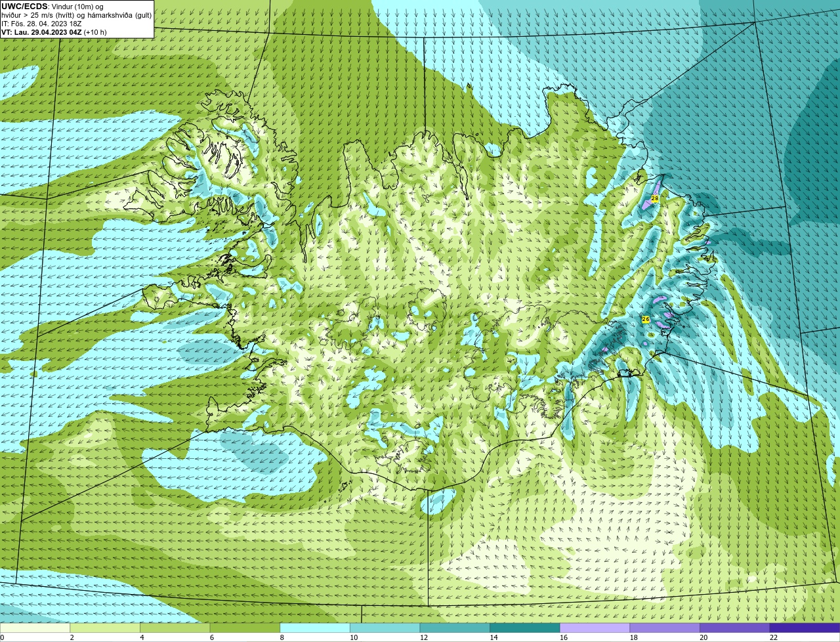Click the legend scale label 14
840x642 pixels.
[x=494, y=637]
